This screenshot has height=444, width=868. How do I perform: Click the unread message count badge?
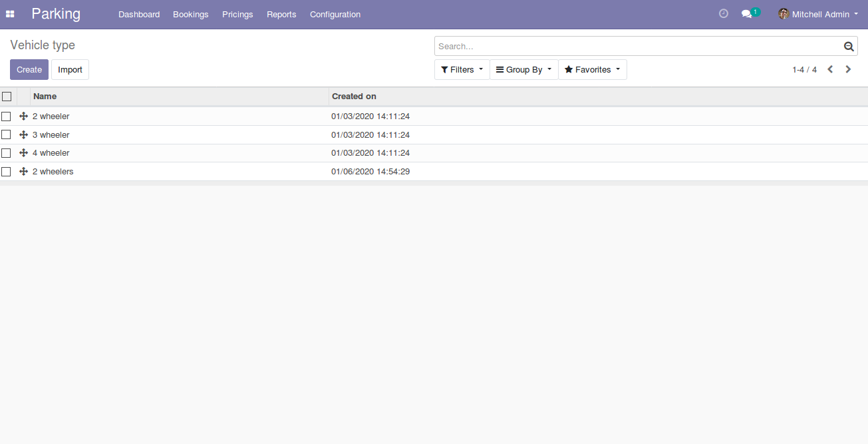point(756,11)
